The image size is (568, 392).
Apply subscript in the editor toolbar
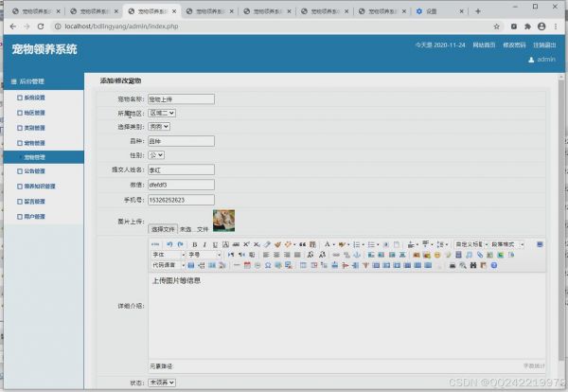coord(257,244)
